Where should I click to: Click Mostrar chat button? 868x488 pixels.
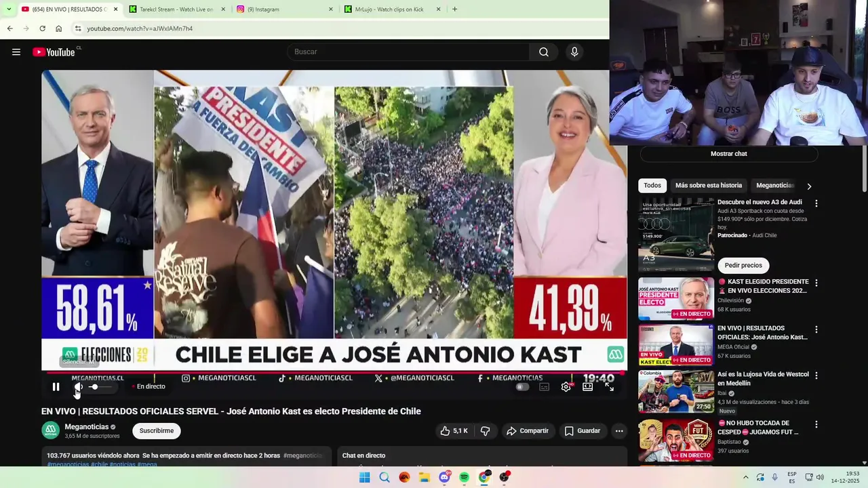tap(729, 154)
